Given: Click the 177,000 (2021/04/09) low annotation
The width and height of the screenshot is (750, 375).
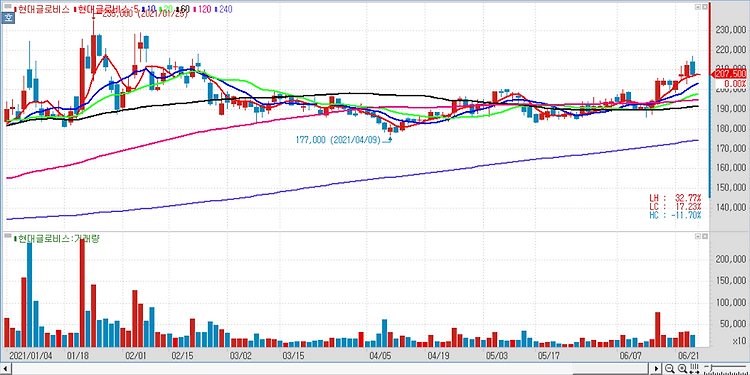Looking at the screenshot, I should pyautogui.click(x=339, y=140).
